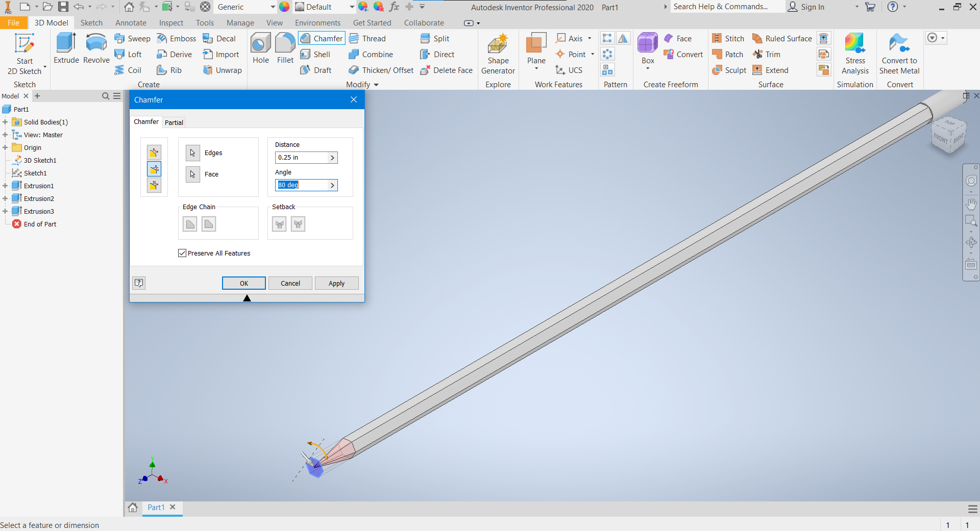Open Chamfer dialog help button

[x=139, y=283]
